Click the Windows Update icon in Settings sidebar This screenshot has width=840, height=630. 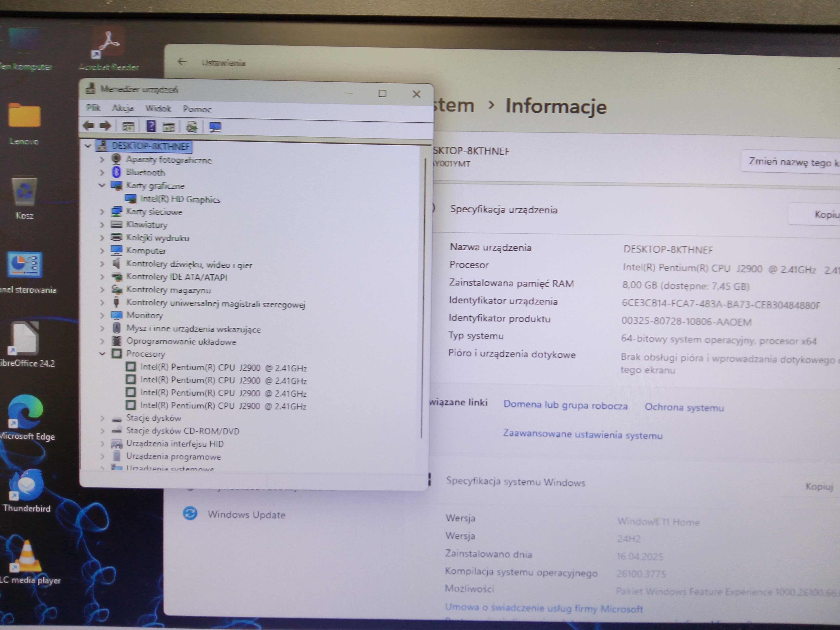(190, 513)
